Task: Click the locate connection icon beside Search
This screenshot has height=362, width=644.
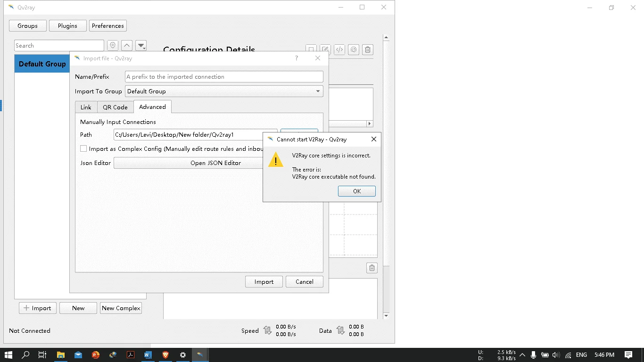Action: 112,46
